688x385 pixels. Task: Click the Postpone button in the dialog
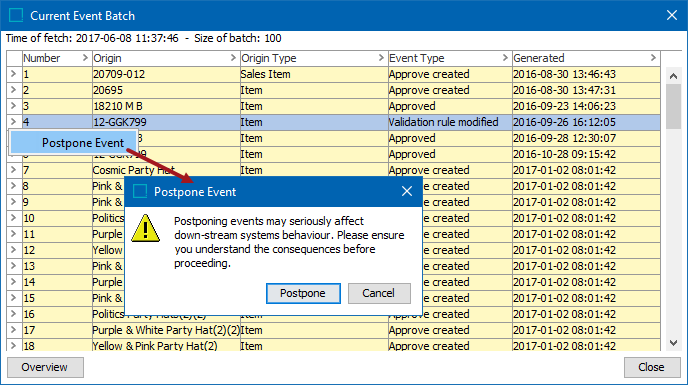pyautogui.click(x=303, y=293)
